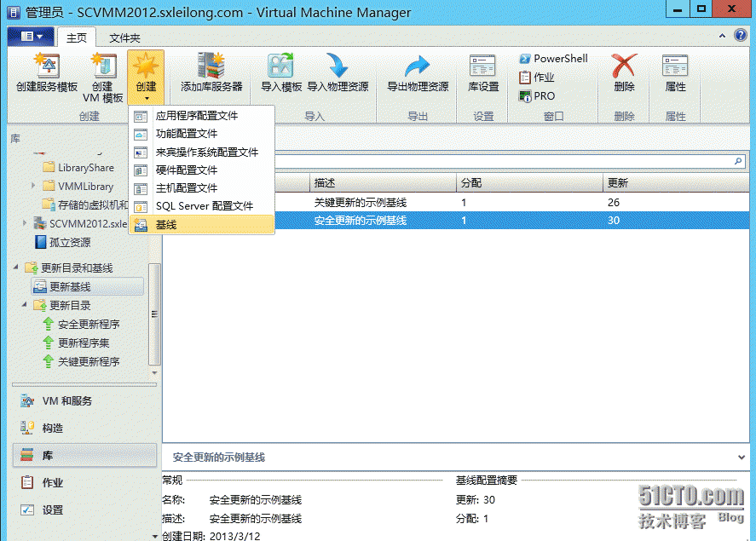Select 安全更新程序 in the tree

[x=81, y=325]
